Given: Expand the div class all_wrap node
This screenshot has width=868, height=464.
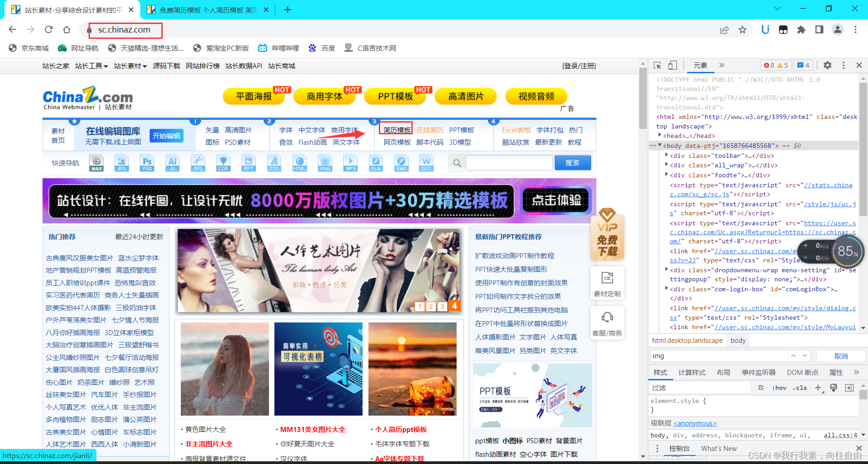Looking at the screenshot, I should pos(667,165).
